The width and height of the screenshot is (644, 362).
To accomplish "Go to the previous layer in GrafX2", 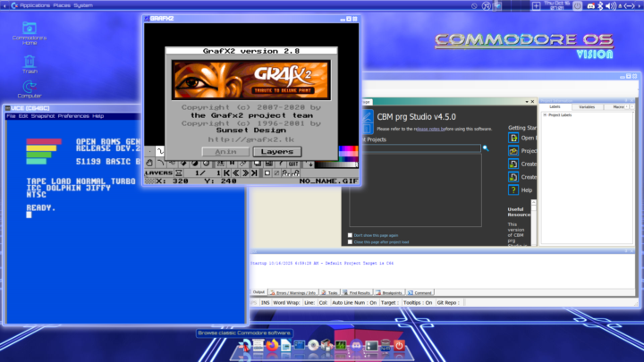I will pos(236,173).
